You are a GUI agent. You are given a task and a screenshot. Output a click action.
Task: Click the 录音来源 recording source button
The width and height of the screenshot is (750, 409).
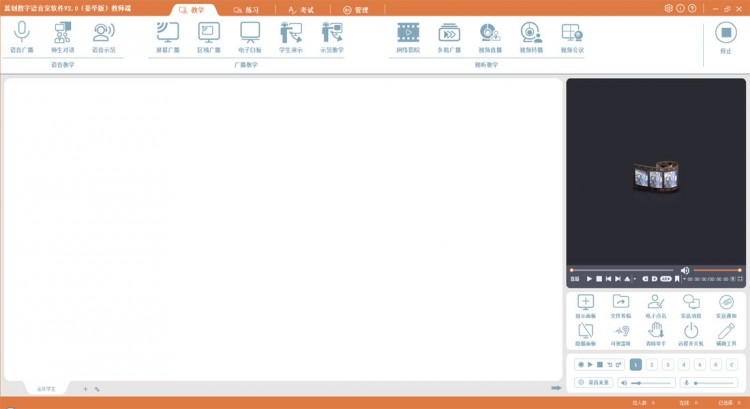tap(594, 382)
